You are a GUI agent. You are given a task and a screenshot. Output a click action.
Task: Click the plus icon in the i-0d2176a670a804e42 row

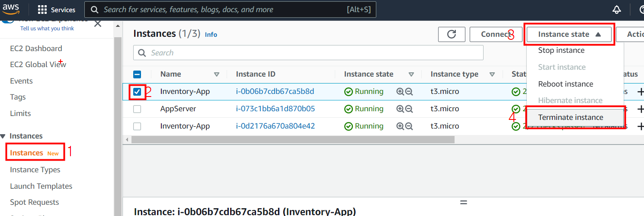(641, 126)
